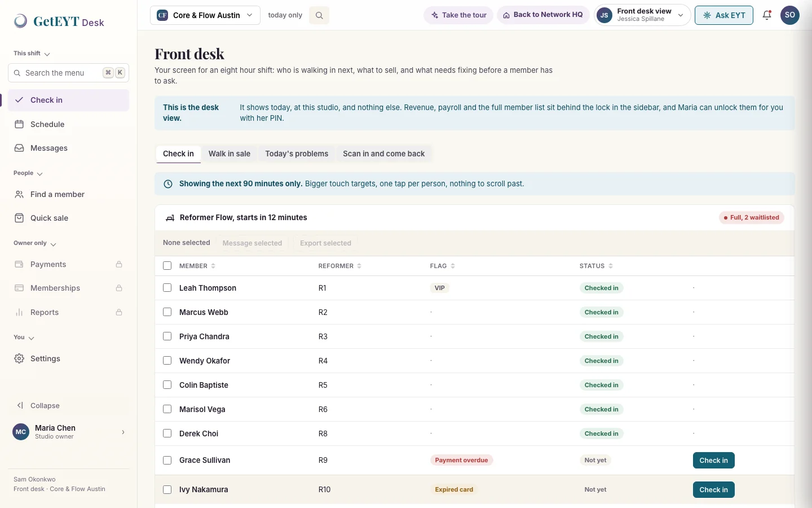Switch to Scan in and come back tab
The image size is (812, 508).
384,154
